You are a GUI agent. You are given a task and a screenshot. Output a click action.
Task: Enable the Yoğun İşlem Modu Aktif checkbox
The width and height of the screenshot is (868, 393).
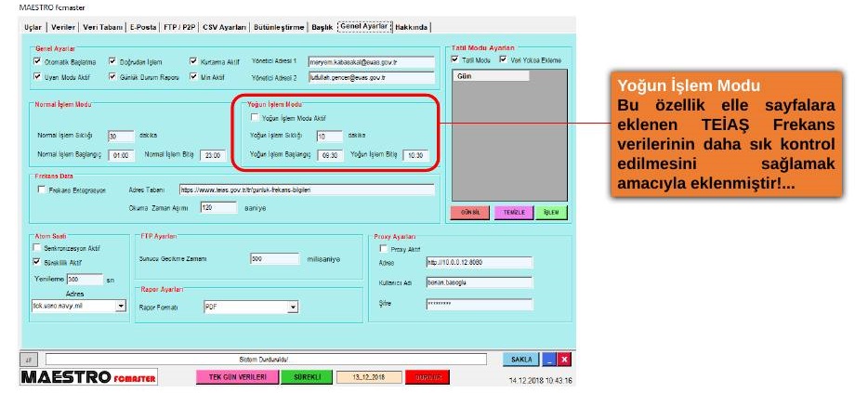[x=255, y=117]
